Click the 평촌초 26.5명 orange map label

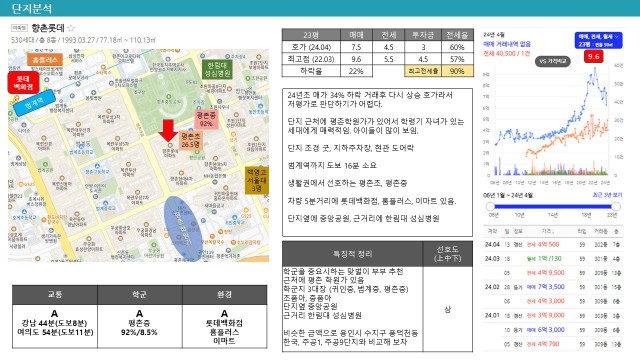[191, 140]
